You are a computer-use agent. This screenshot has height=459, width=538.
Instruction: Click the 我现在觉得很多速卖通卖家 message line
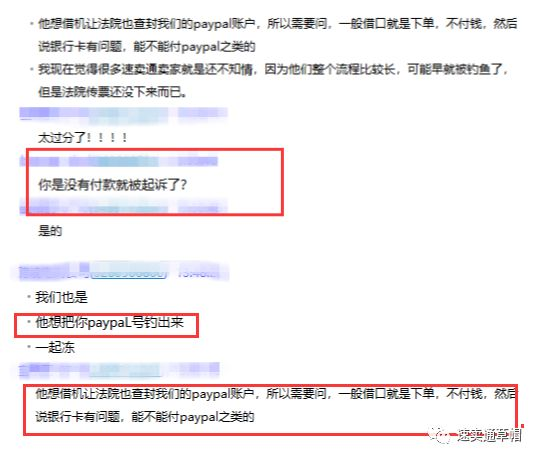pos(273,70)
